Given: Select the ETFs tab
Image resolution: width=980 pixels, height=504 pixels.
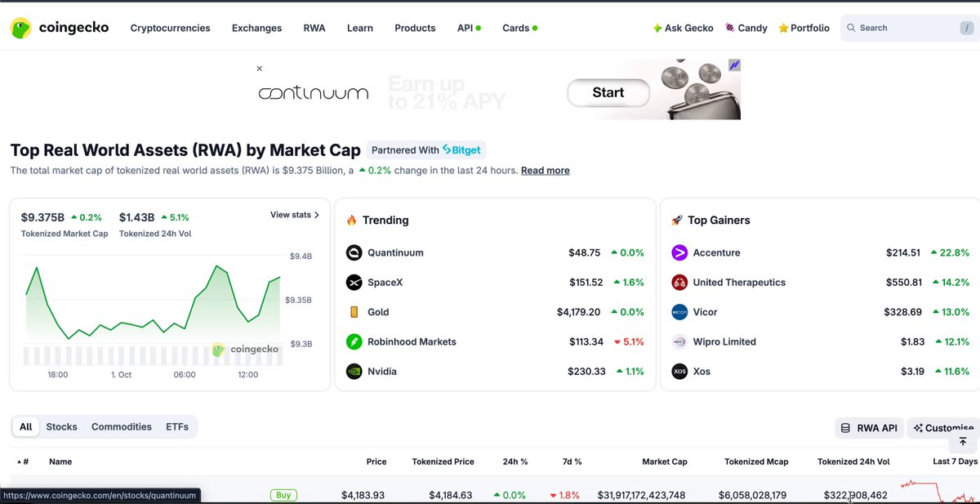Looking at the screenshot, I should pos(177,426).
